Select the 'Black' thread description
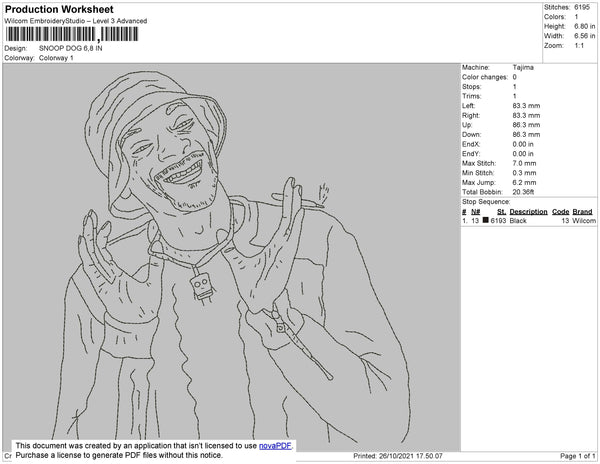 518,221
